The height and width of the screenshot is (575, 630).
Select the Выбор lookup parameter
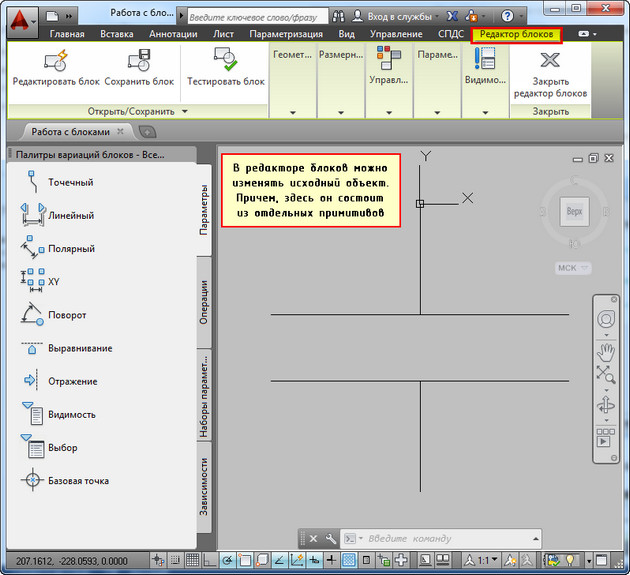pyautogui.click(x=50, y=447)
